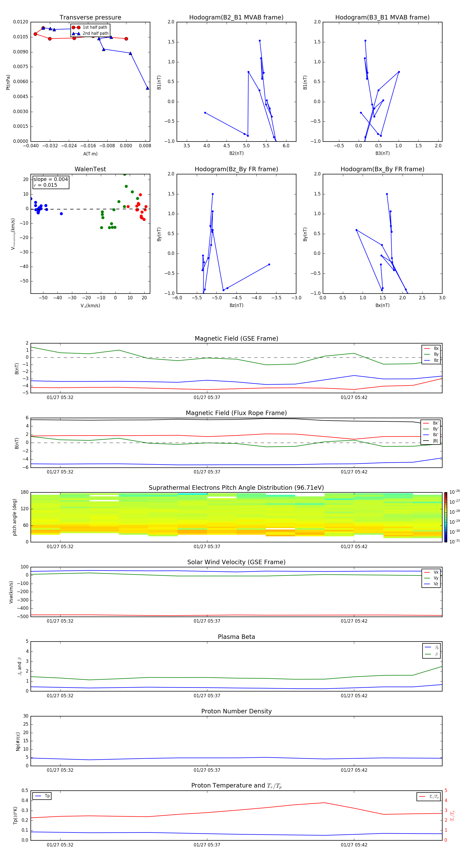Image resolution: width=473 pixels, height=868 pixels.
Task: Select the 'r = 0.015' annotation
Action: coord(45,185)
